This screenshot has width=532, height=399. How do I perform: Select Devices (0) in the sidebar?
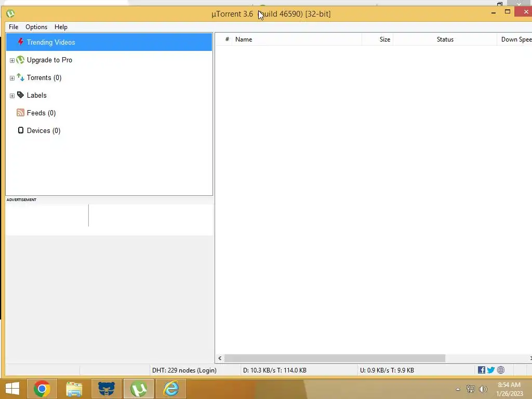(x=44, y=130)
